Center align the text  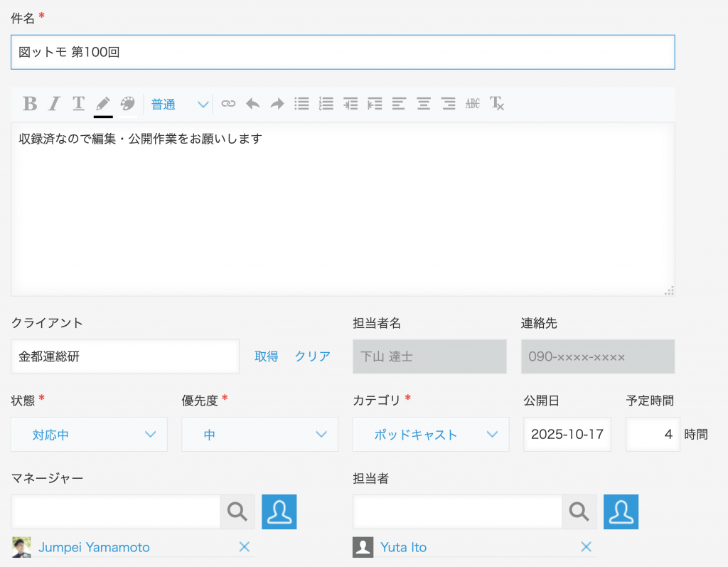pos(424,104)
